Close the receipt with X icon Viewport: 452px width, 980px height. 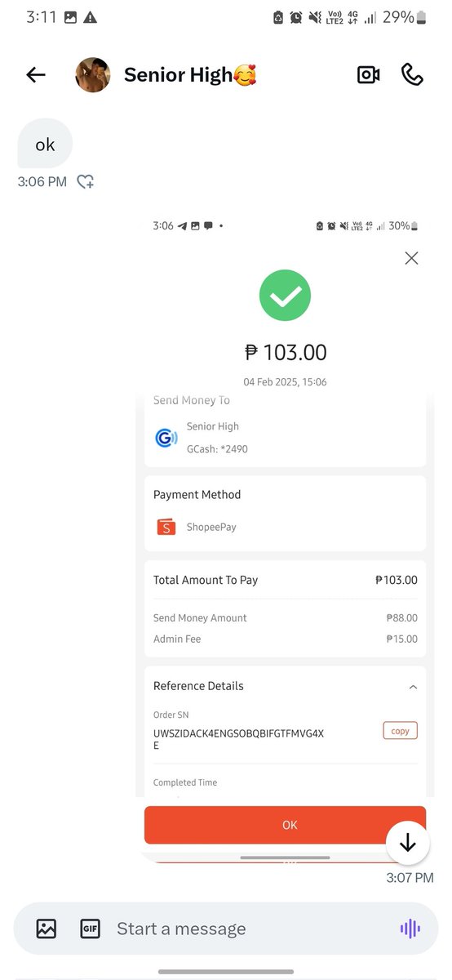click(x=411, y=258)
